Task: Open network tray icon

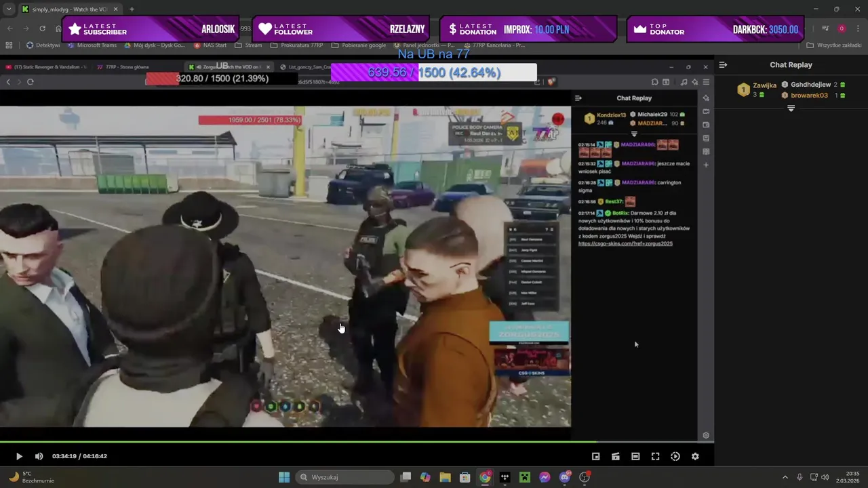Action: click(x=814, y=477)
